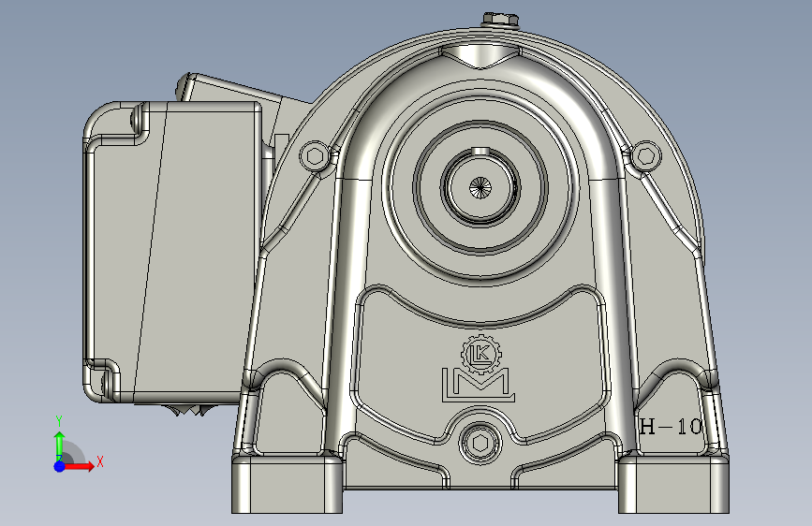Select the output shaft center hole

[480, 187]
